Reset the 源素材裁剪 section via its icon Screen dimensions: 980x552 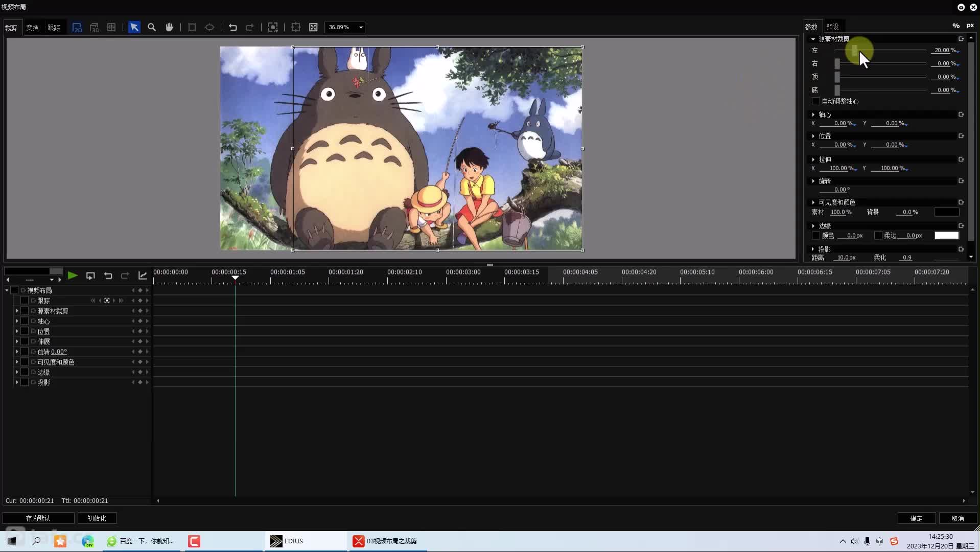coord(961,39)
